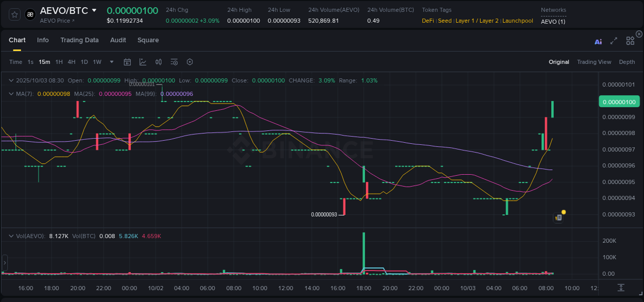Collapse the Vol(AEVO) volume panel
Screen dimensions: 644x302
click(x=10, y=236)
